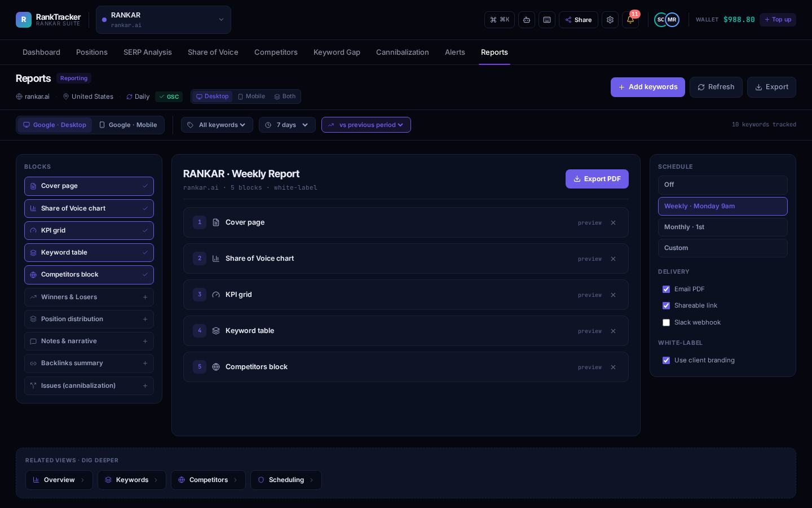The image size is (812, 508).
Task: Add Issues (cannibalization) block plus icon
Action: 145,386
